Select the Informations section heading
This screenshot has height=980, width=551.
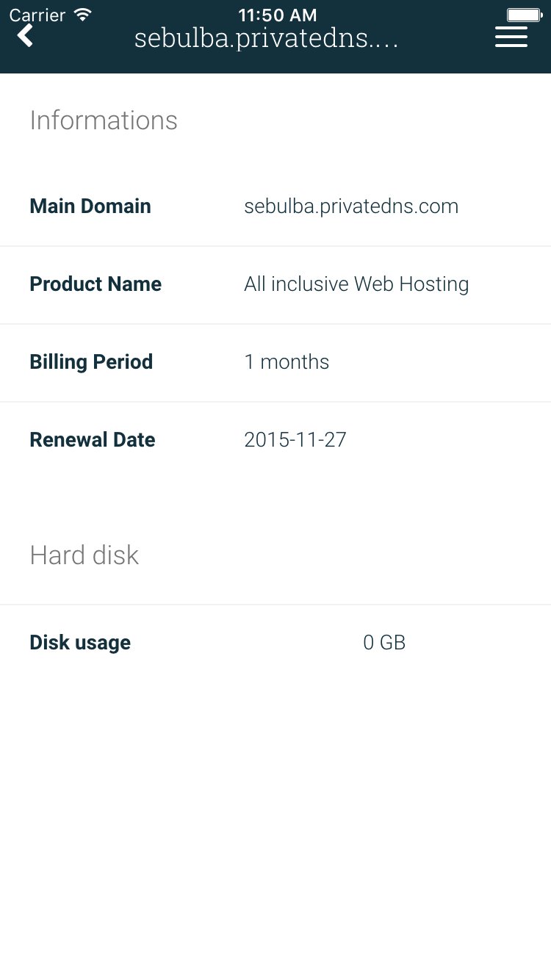click(104, 120)
